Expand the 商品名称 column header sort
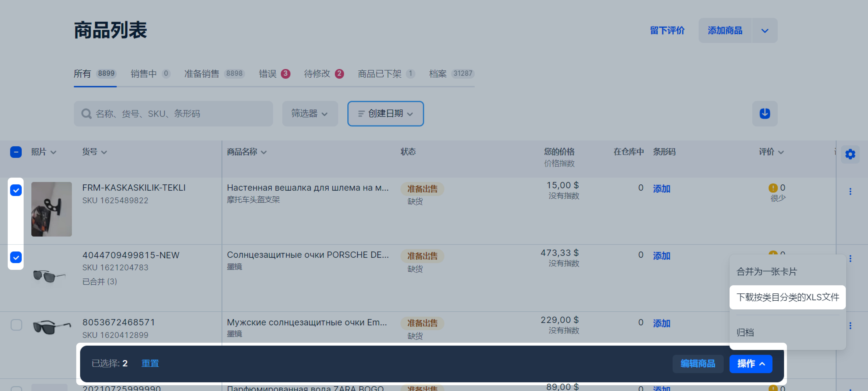The height and width of the screenshot is (391, 868). [264, 152]
